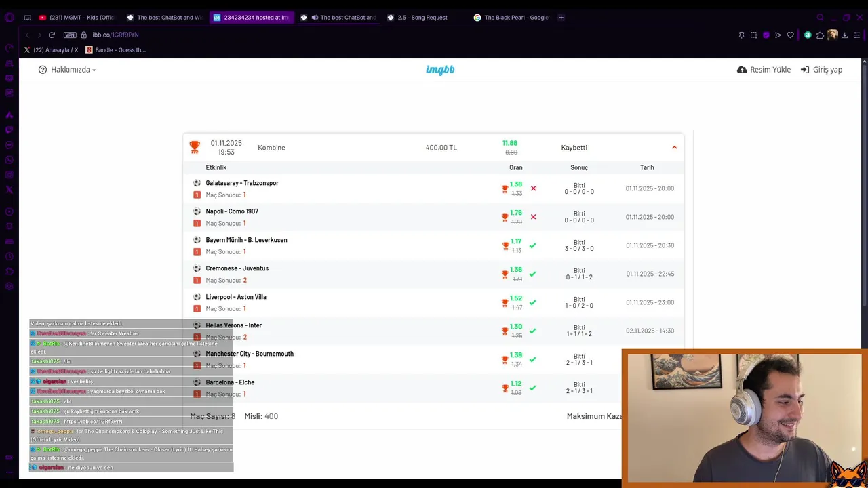The width and height of the screenshot is (868, 488).
Task: Click the Oran column header
Action: [516, 167]
